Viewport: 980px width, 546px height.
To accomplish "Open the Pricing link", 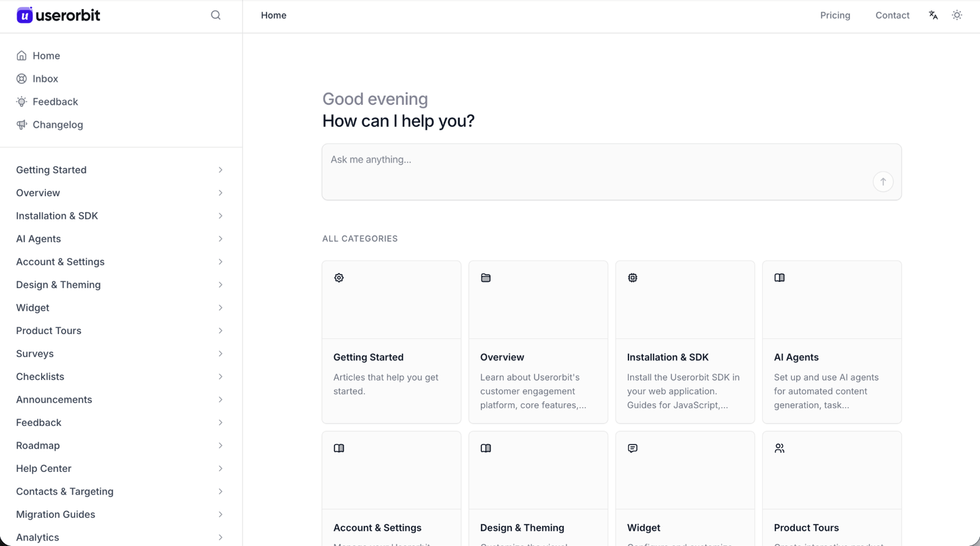I will pyautogui.click(x=835, y=15).
